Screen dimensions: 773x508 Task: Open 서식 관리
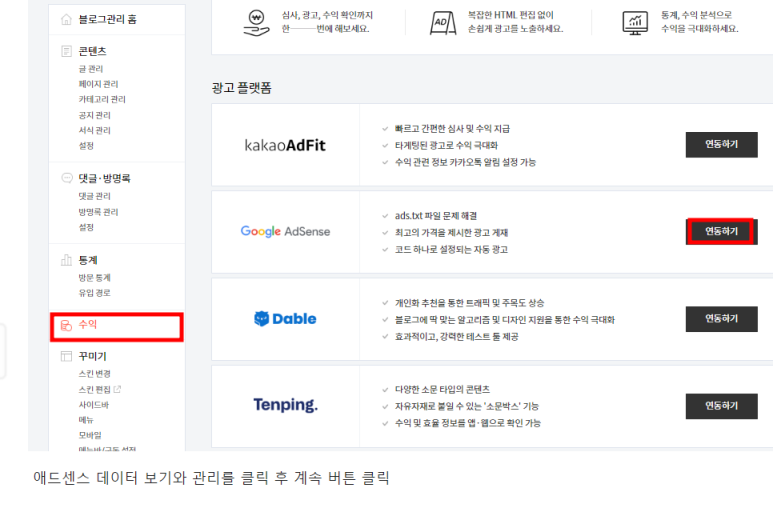point(95,130)
